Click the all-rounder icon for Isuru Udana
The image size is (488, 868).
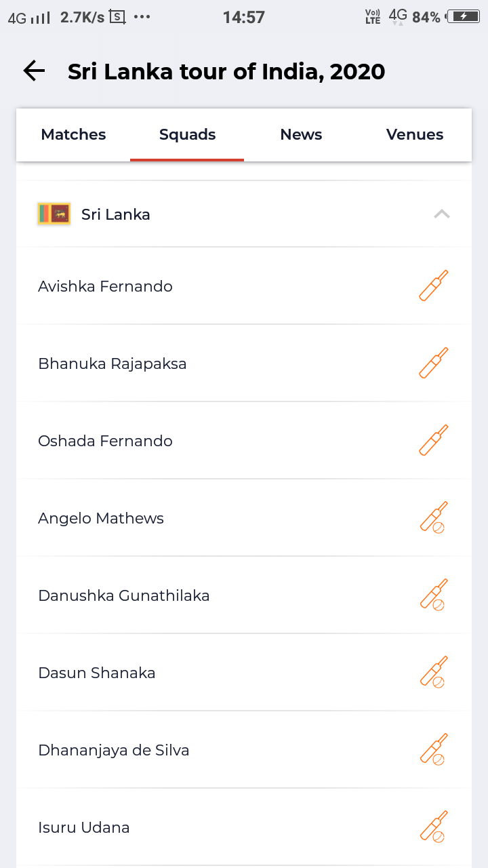434,827
